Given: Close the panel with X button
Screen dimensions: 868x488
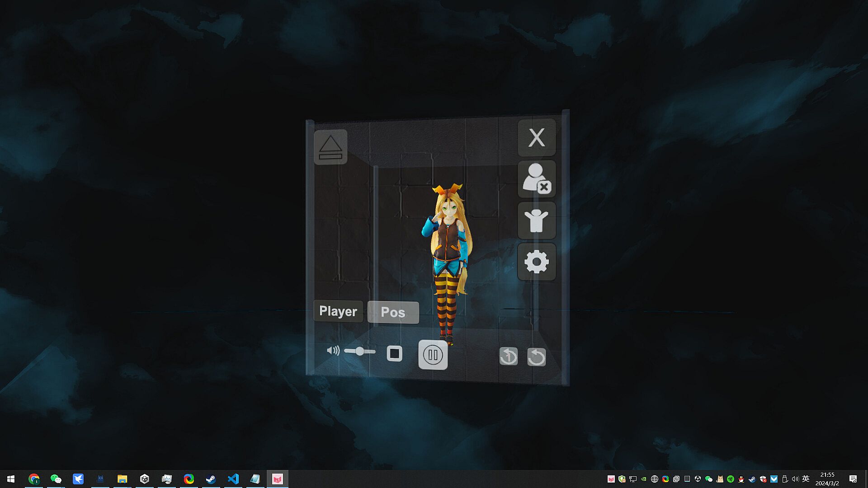Looking at the screenshot, I should coord(537,138).
